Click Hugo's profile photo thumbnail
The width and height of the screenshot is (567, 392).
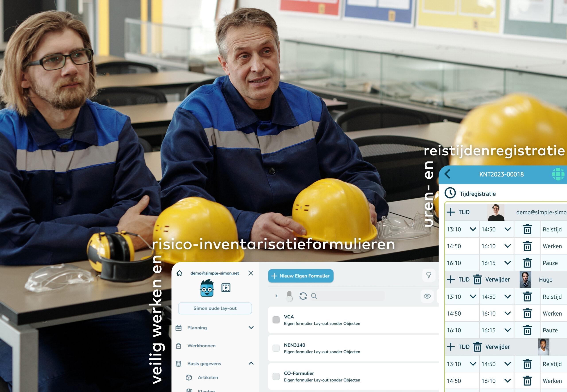click(525, 279)
